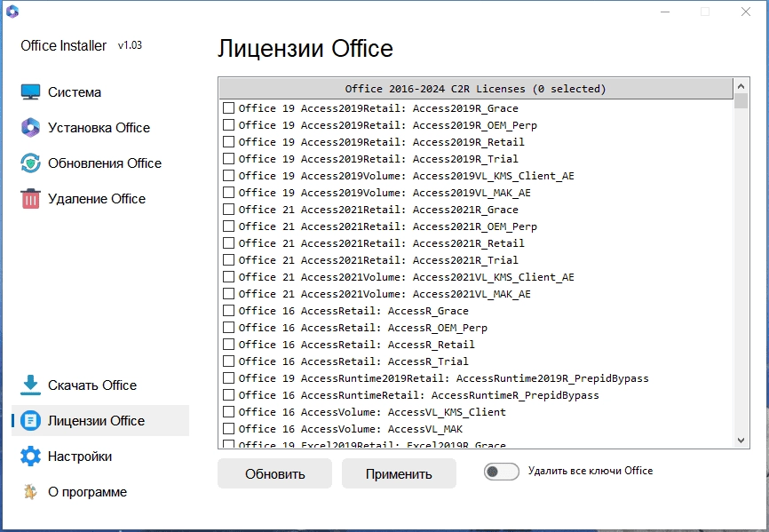Open the Система section

(x=100, y=92)
